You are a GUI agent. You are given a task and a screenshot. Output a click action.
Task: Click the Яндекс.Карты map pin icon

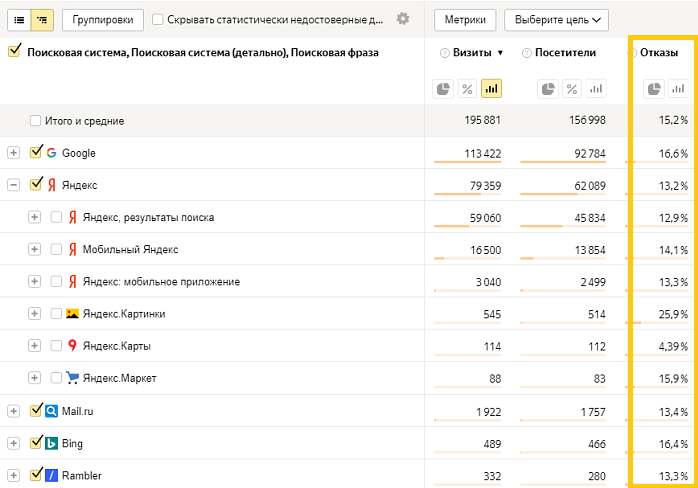72,346
